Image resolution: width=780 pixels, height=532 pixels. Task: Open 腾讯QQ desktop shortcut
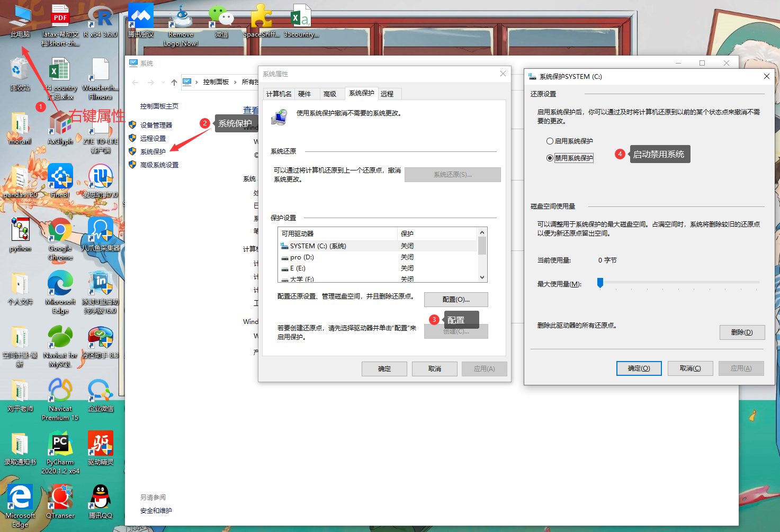click(x=101, y=501)
